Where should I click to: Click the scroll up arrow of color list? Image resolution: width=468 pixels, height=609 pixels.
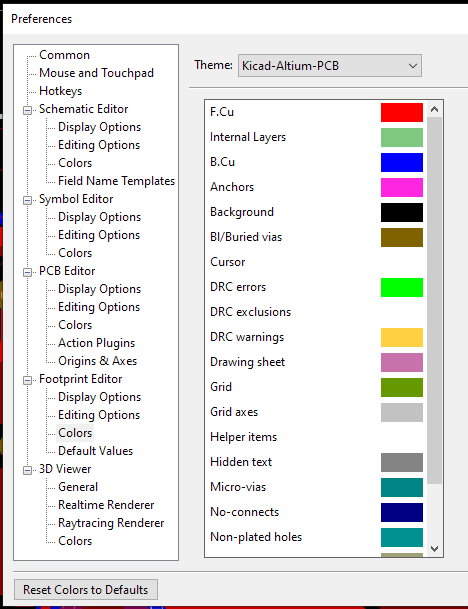pos(435,110)
